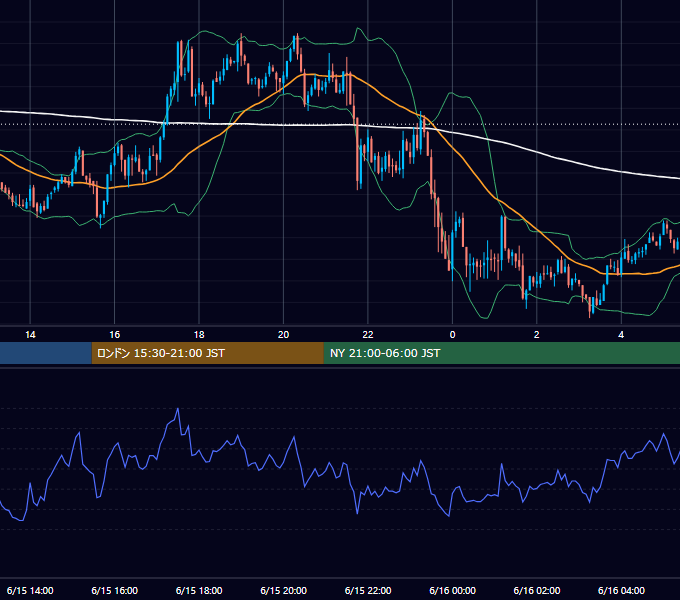The image size is (680, 600).
Task: Click the NY 21:00-06:00 JST session bar
Action: 502,353
